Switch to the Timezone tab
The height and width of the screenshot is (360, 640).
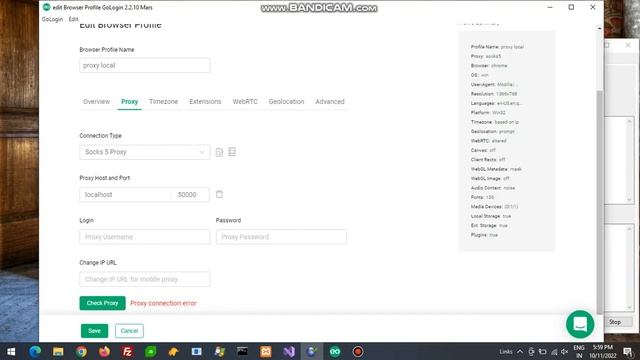tap(163, 102)
